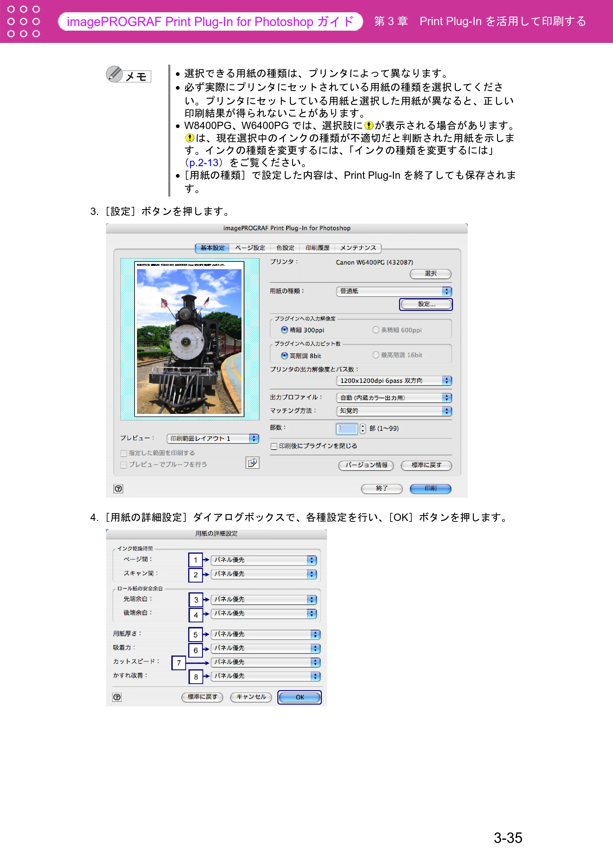The height and width of the screenshot is (868, 613).
Task: Click 標準に戻す in main dialog
Action: coord(426,465)
